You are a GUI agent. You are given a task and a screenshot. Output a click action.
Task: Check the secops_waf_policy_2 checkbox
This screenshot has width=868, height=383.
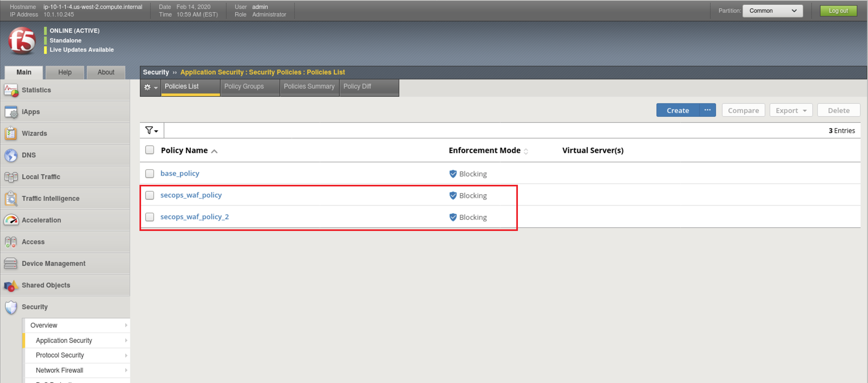coord(150,217)
